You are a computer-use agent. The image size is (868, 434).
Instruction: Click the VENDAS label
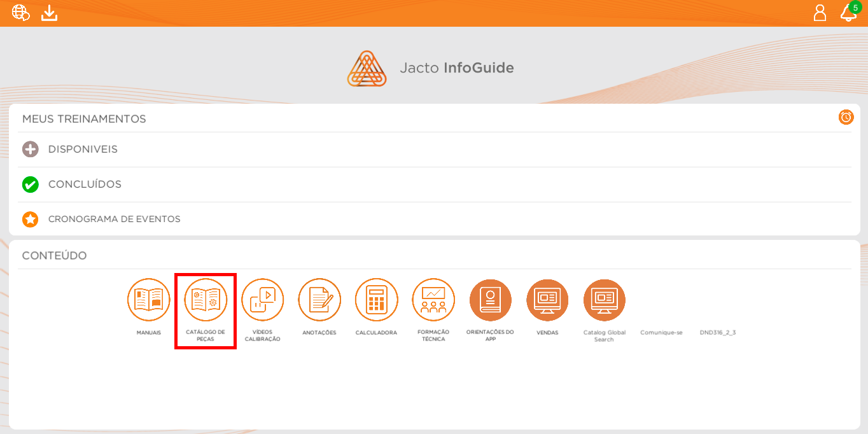547,333
